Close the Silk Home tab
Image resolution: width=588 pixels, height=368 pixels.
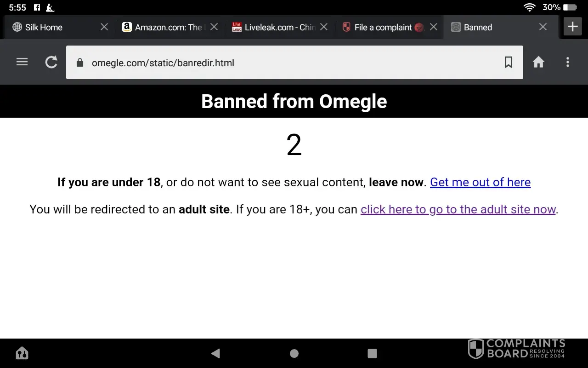pyautogui.click(x=104, y=27)
